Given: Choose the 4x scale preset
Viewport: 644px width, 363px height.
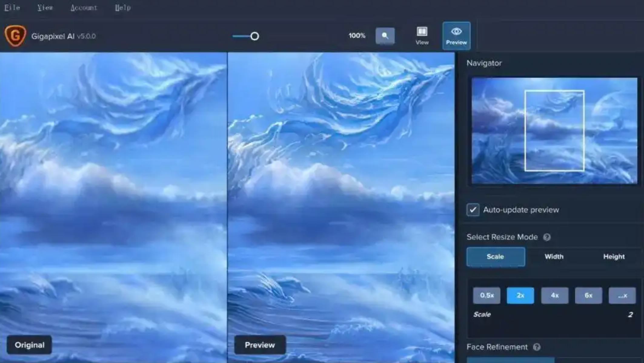Looking at the screenshot, I should (554, 295).
